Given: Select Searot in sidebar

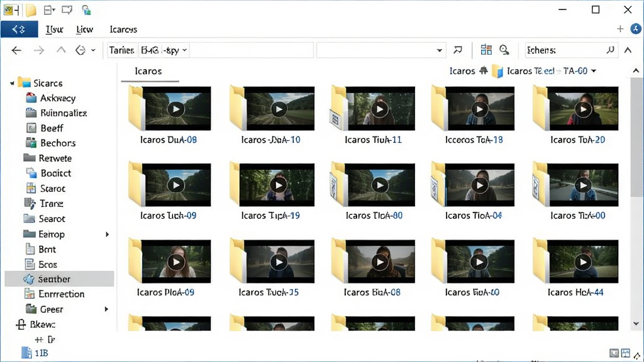Looking at the screenshot, I should pos(45,219).
